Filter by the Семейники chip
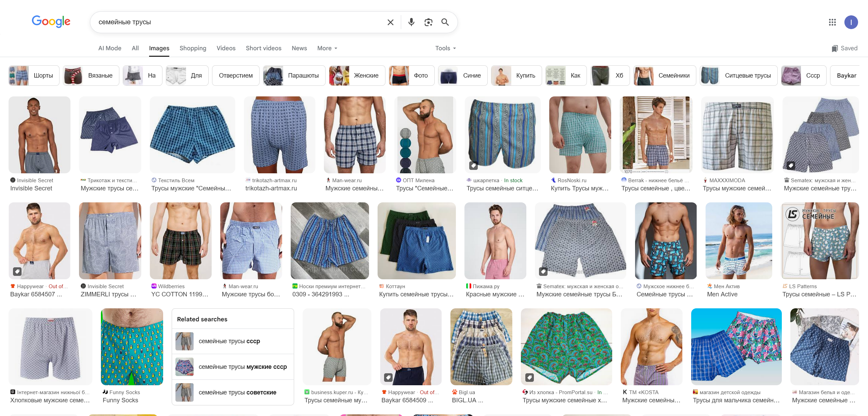Image resolution: width=868 pixels, height=416 pixels. (x=665, y=76)
